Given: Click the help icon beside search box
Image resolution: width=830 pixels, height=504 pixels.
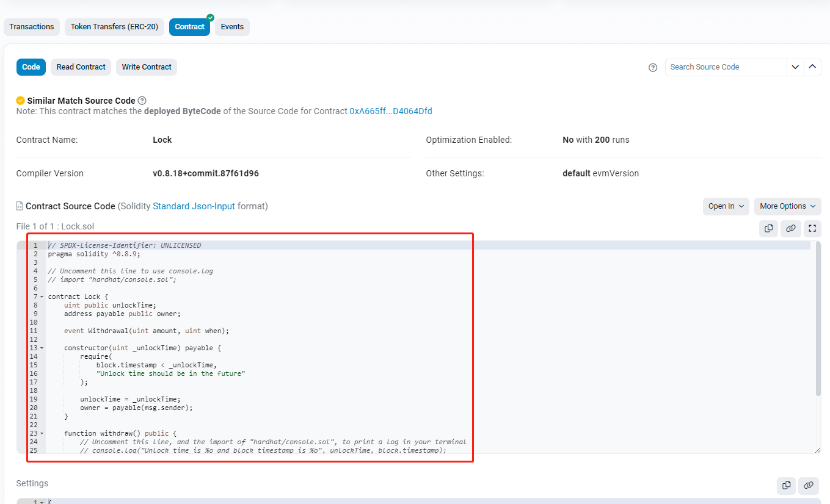Looking at the screenshot, I should point(653,67).
